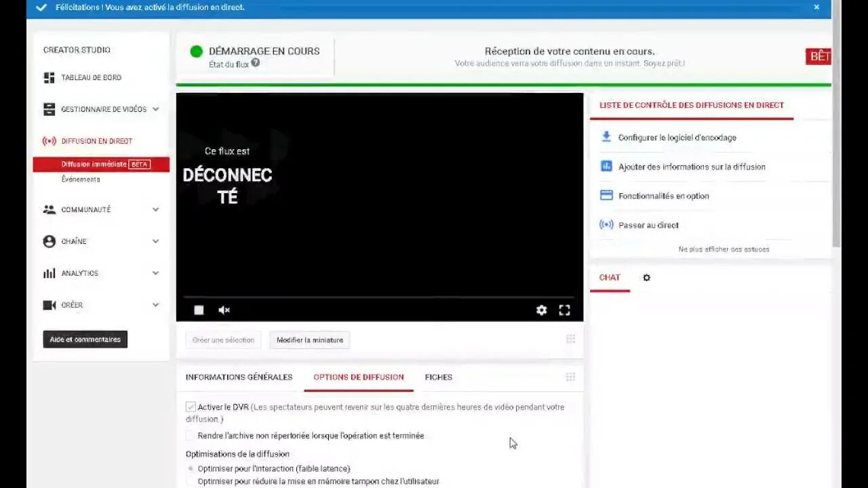Click the Optimisations de la diffusion label

(x=237, y=454)
